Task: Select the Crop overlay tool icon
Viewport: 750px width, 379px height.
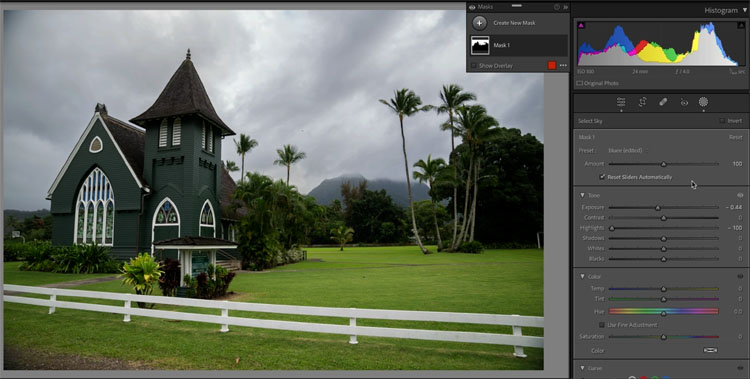Action: pos(642,102)
